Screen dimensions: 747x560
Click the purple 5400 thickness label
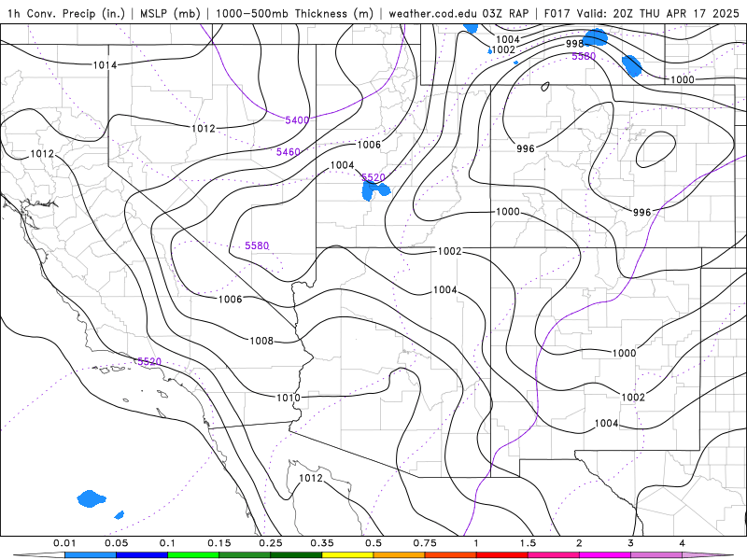click(x=297, y=120)
